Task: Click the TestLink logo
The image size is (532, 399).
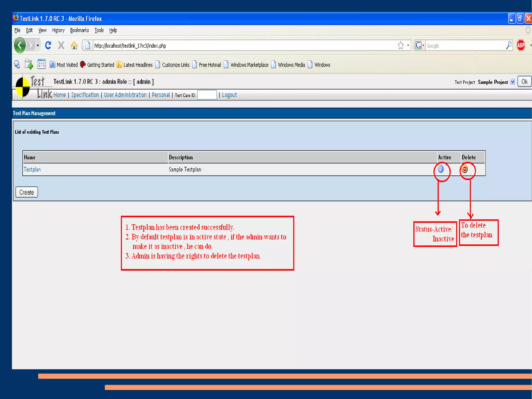Action: [33, 87]
